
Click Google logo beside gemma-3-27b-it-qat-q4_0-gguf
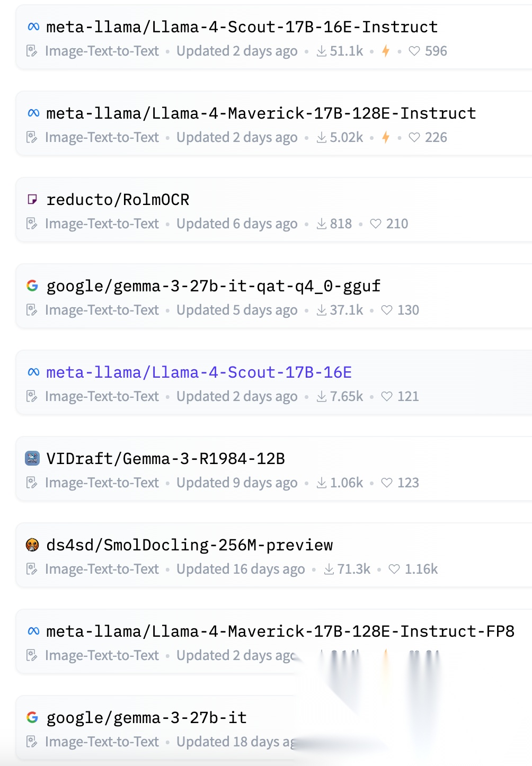32,286
